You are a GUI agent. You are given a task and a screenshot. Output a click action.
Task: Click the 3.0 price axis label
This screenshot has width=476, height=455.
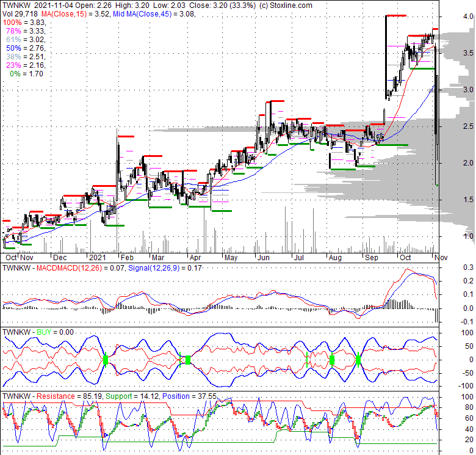click(x=468, y=90)
